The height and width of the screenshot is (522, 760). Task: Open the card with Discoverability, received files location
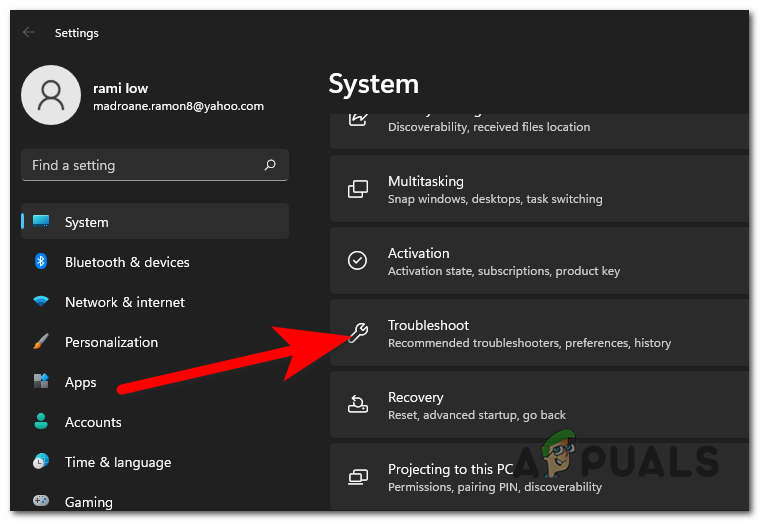pyautogui.click(x=539, y=131)
